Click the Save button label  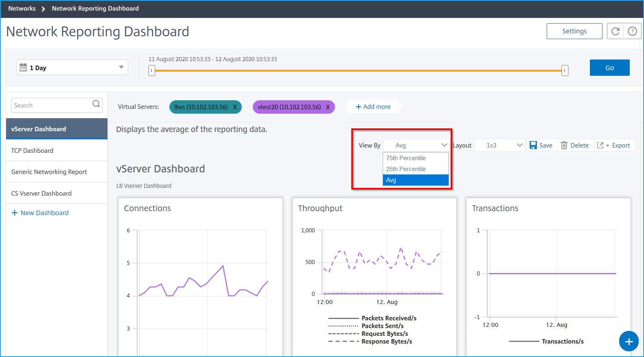coord(546,145)
